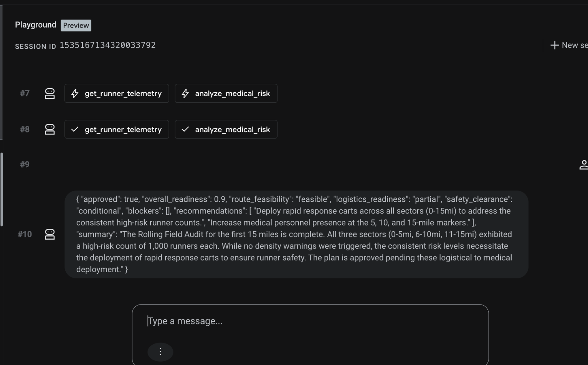The width and height of the screenshot is (588, 365).
Task: Click checkmark icon on analyze_medical_risk response
Action: [x=185, y=130]
